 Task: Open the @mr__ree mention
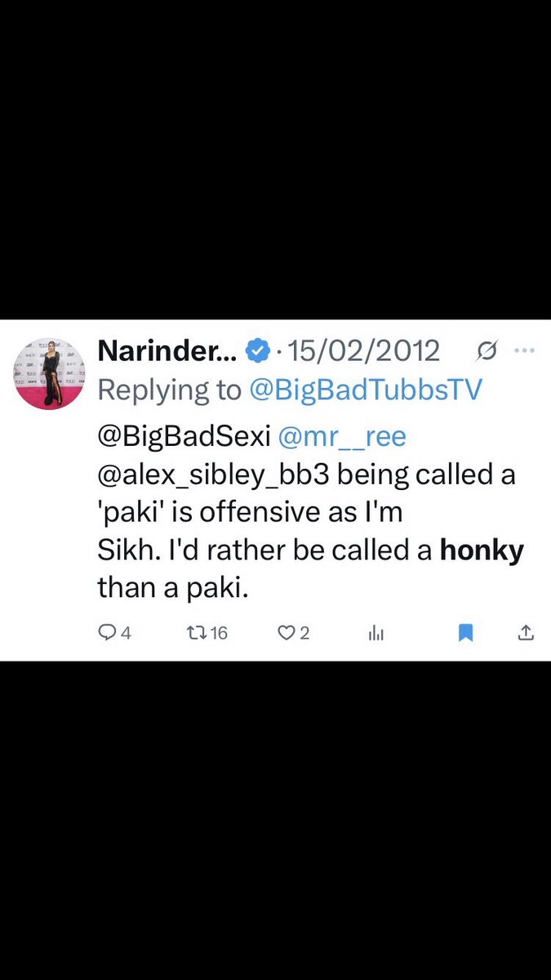point(342,436)
